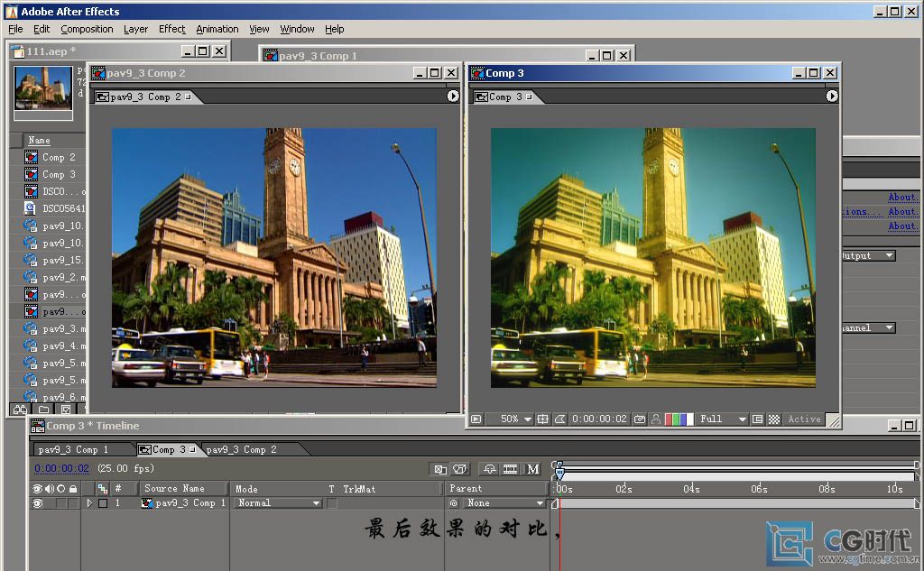Toggle title-action safe guides in Comp 3 viewer
Viewport: 924px width, 571px height.
pyautogui.click(x=542, y=419)
